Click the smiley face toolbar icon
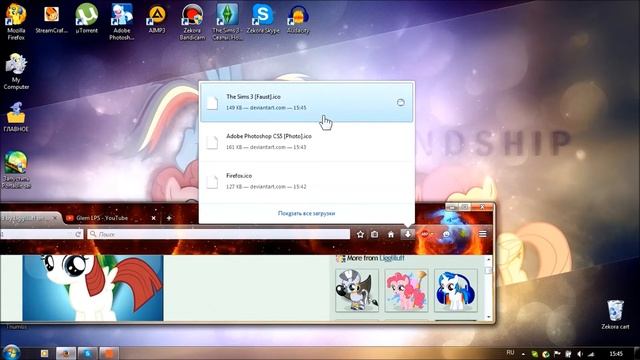Screen dimensions: 640x360 (447, 234)
